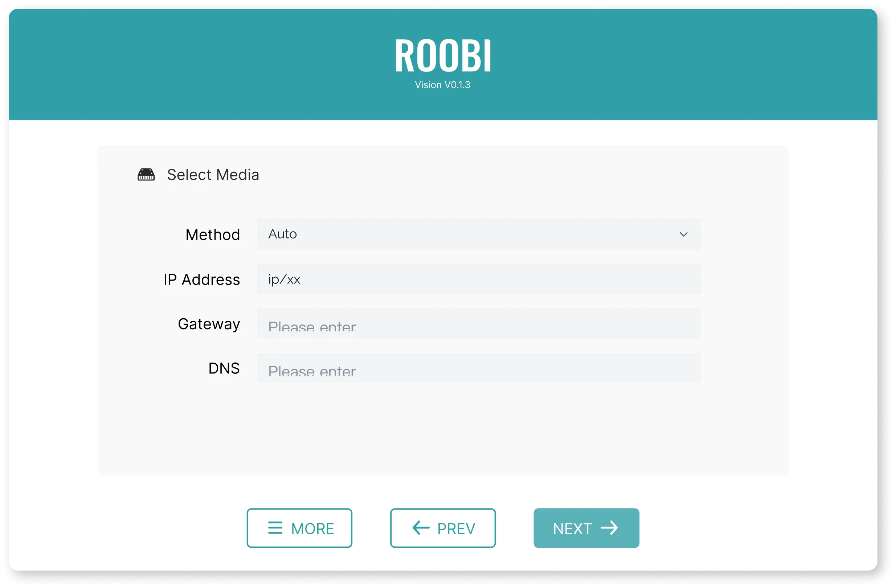The height and width of the screenshot is (588, 895).
Task: Open the Method selector showing Auto
Action: point(478,234)
